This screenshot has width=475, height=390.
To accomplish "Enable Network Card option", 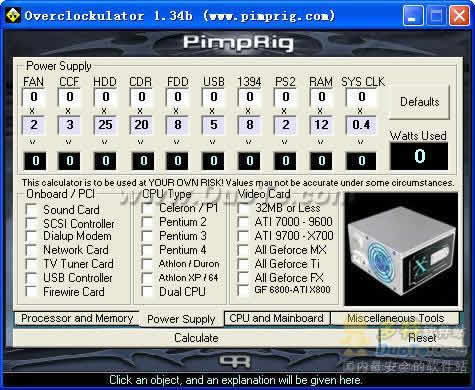I will point(31,250).
